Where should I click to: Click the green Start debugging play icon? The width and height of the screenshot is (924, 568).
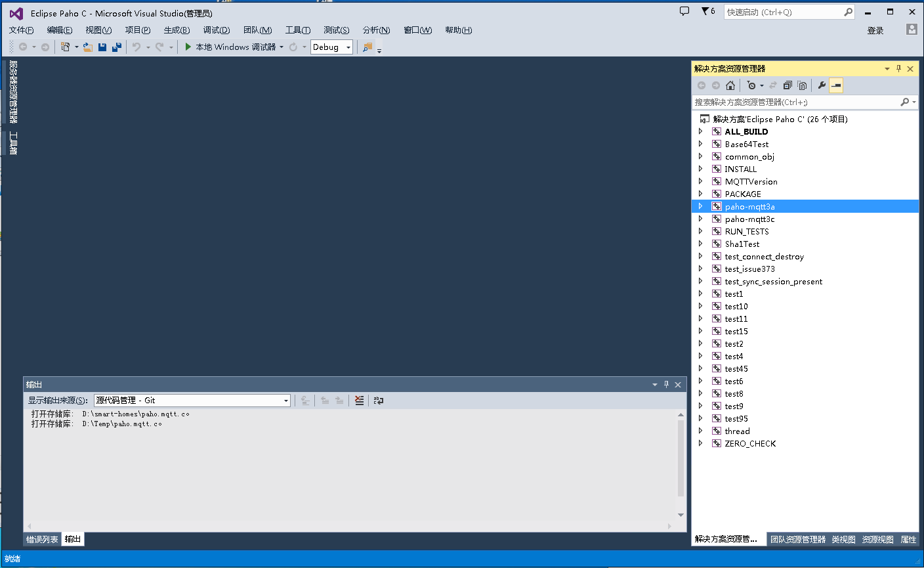tap(188, 47)
